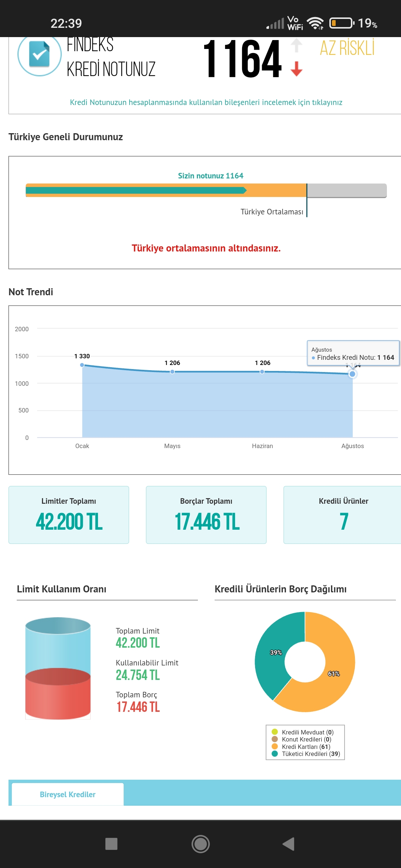The image size is (401, 868).
Task: Tap the Kullanılabilir Limit 24.754 TL value
Action: coord(138,675)
